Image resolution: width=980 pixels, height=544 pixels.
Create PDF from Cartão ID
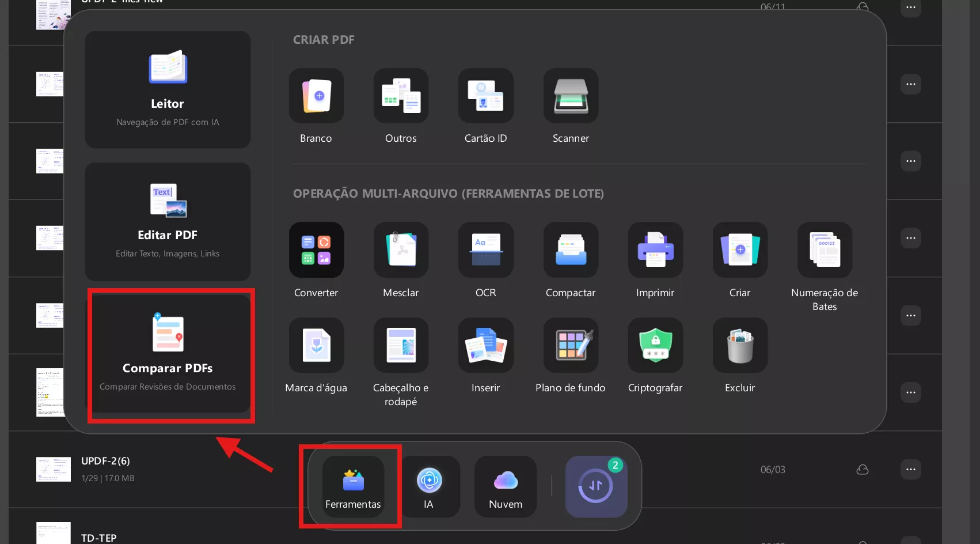pyautogui.click(x=485, y=96)
